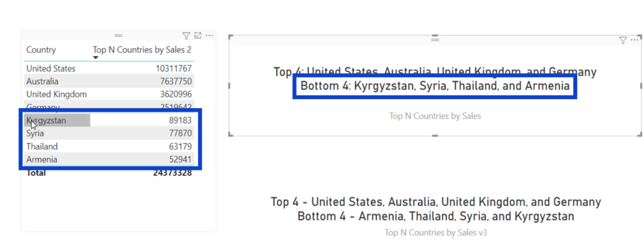The width and height of the screenshot is (644, 247).
Task: Select the United States row
Action: click(109, 68)
